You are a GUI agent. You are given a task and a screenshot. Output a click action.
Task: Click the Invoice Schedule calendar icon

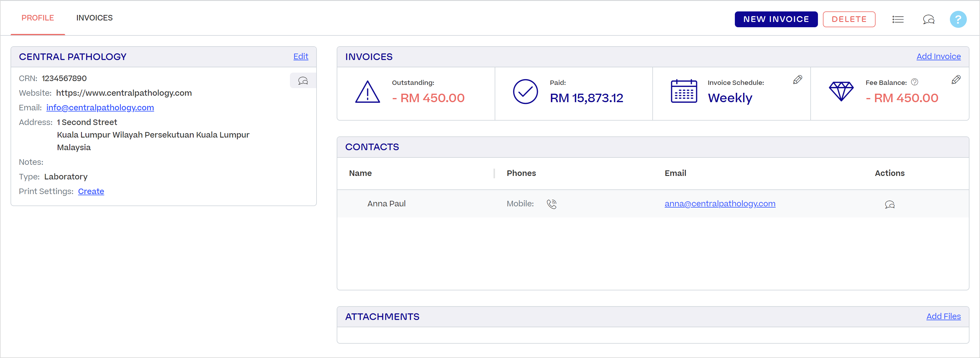tap(684, 91)
